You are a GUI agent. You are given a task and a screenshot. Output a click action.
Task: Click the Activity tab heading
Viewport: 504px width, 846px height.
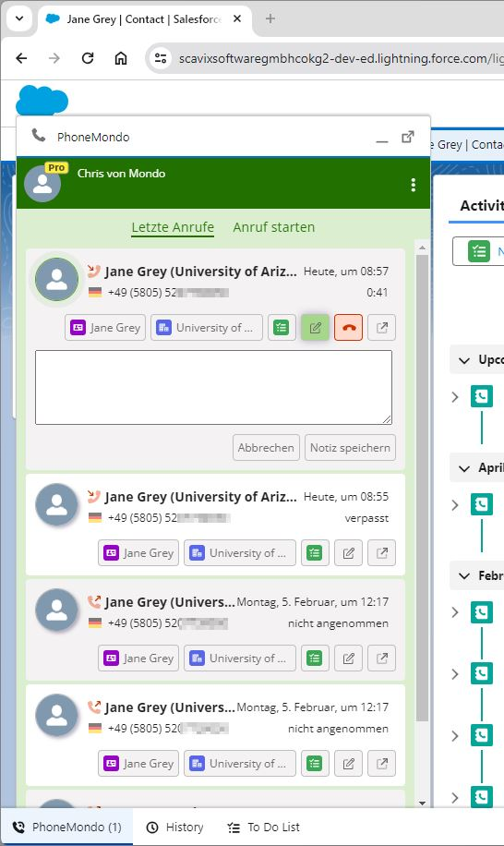pos(481,206)
